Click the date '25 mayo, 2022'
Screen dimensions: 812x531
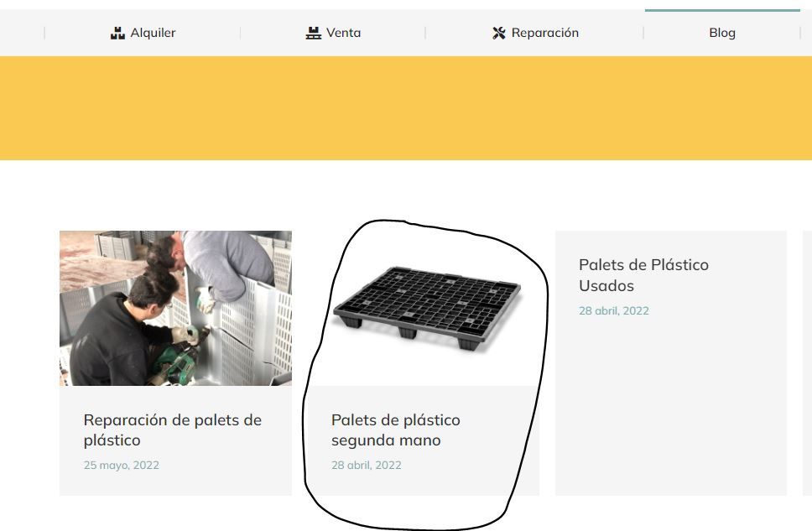[121, 466]
